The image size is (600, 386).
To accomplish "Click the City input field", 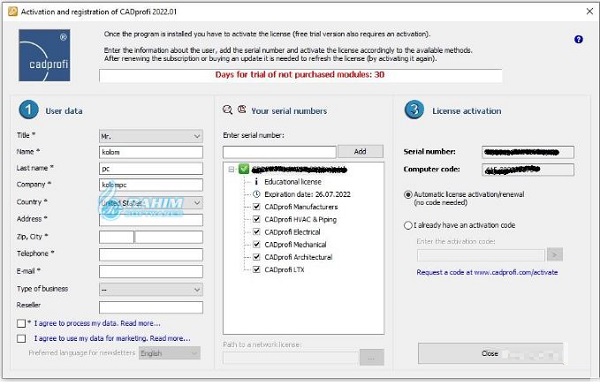I will (169, 237).
